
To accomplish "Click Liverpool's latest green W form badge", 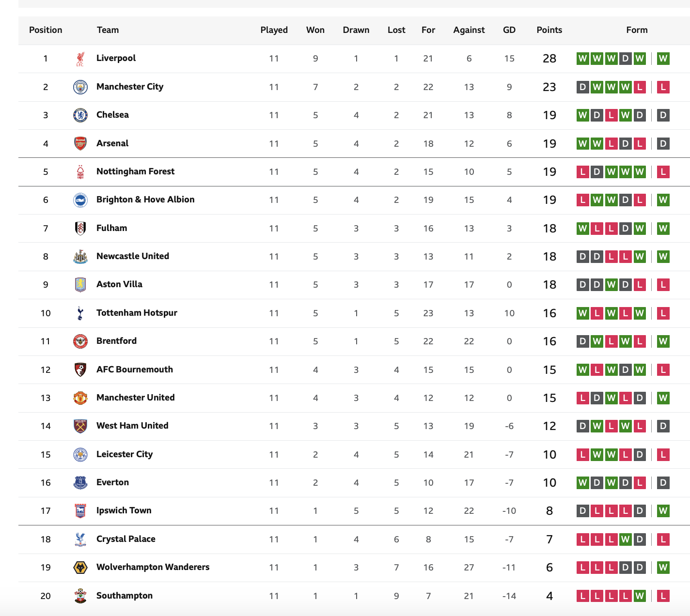I will [663, 59].
